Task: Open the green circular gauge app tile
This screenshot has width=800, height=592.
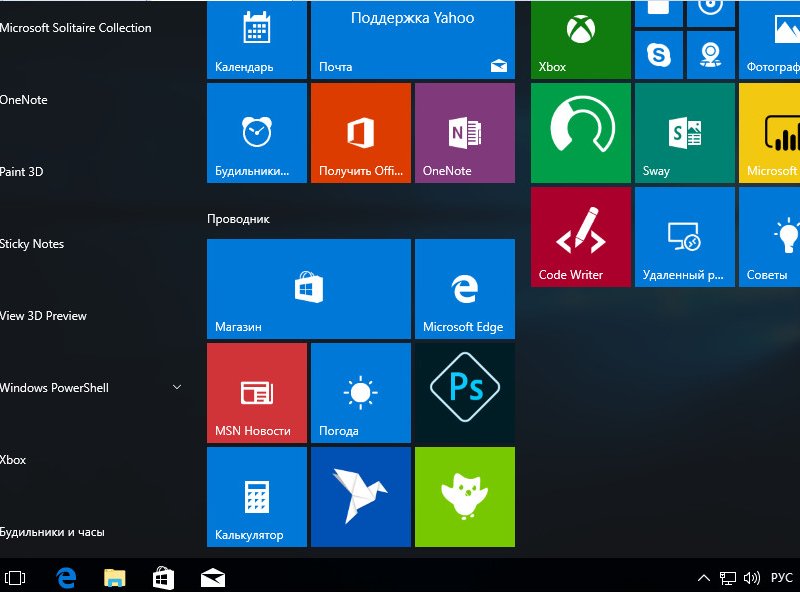Action: tap(581, 133)
